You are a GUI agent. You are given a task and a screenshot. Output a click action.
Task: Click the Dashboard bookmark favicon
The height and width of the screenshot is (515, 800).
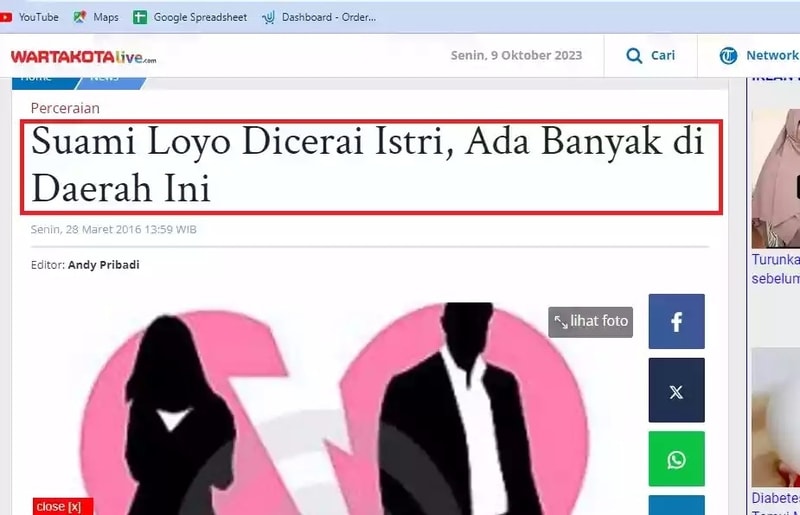(x=268, y=17)
